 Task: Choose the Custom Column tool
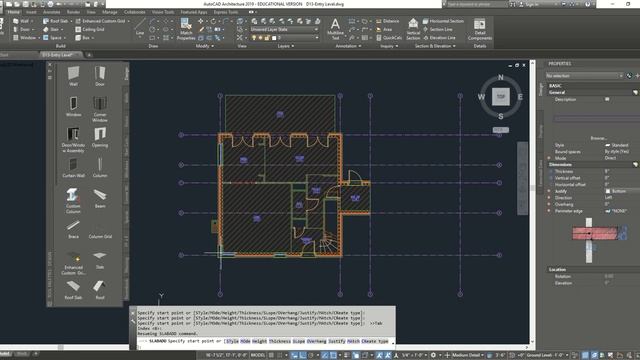pyautogui.click(x=73, y=200)
